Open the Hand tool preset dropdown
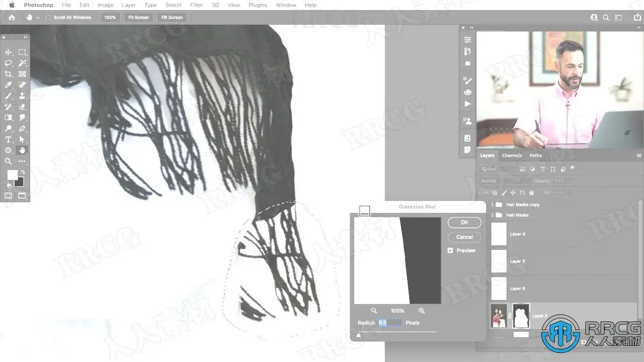The width and height of the screenshot is (644, 362). [37, 18]
